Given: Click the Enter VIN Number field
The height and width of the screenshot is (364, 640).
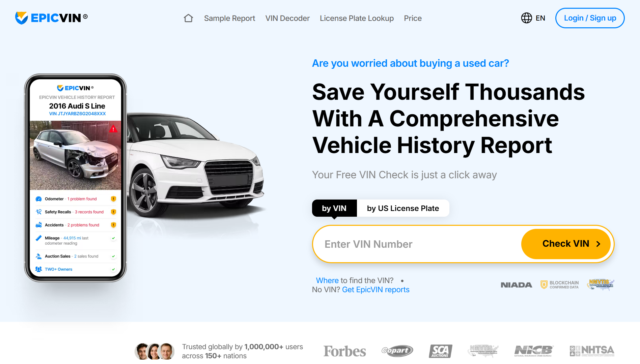Looking at the screenshot, I should [x=417, y=244].
